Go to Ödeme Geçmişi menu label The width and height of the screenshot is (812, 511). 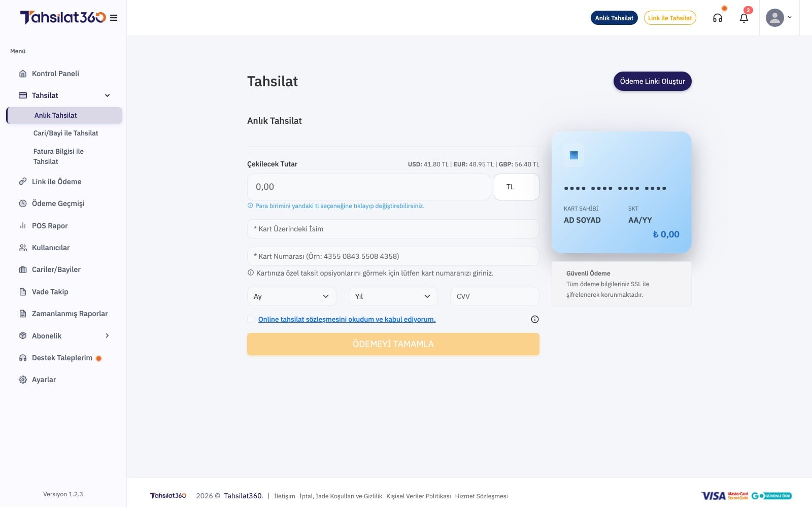click(58, 203)
